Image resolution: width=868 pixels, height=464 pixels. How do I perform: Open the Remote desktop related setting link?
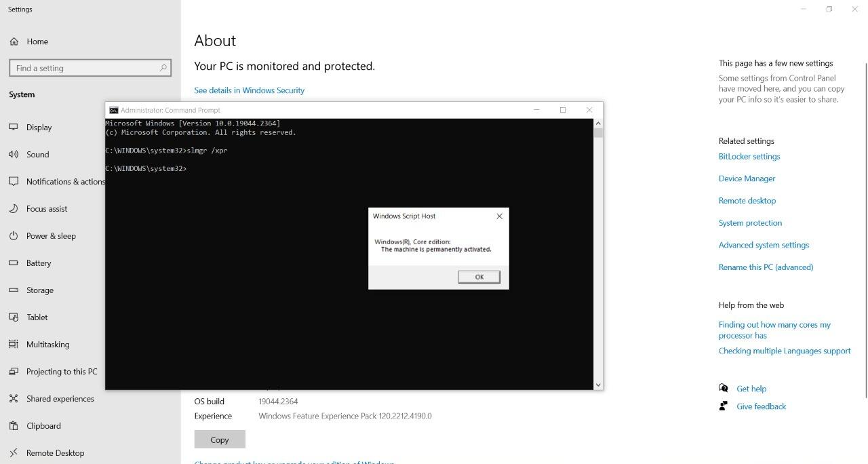tap(747, 201)
